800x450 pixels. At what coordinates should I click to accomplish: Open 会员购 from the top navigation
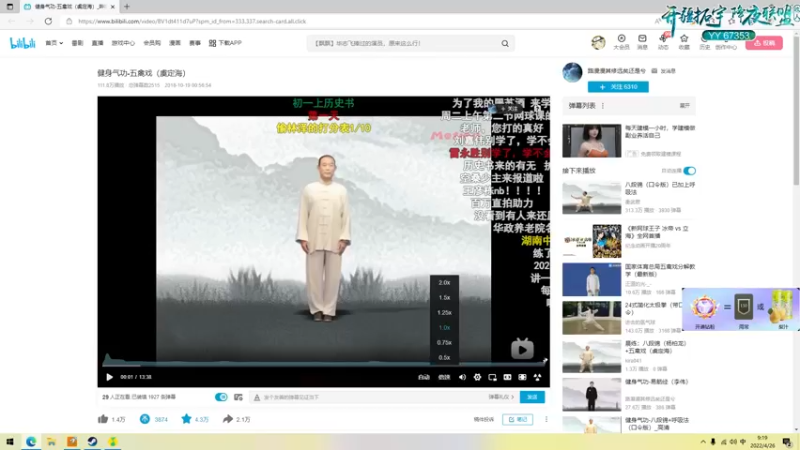pyautogui.click(x=152, y=43)
